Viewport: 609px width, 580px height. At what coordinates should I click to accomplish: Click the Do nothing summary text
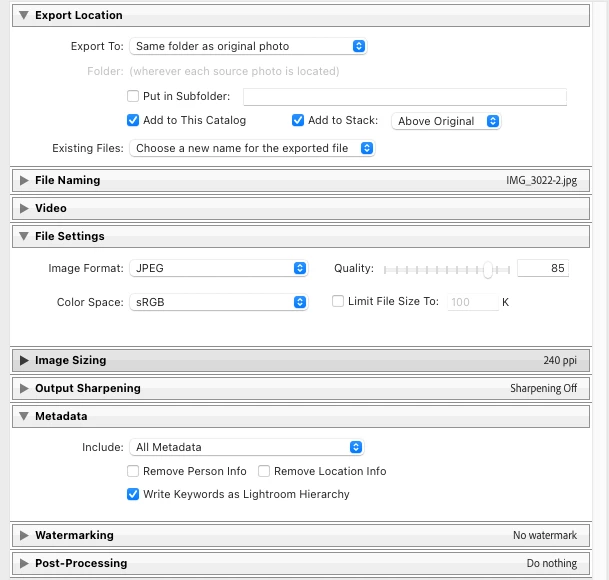click(x=552, y=563)
